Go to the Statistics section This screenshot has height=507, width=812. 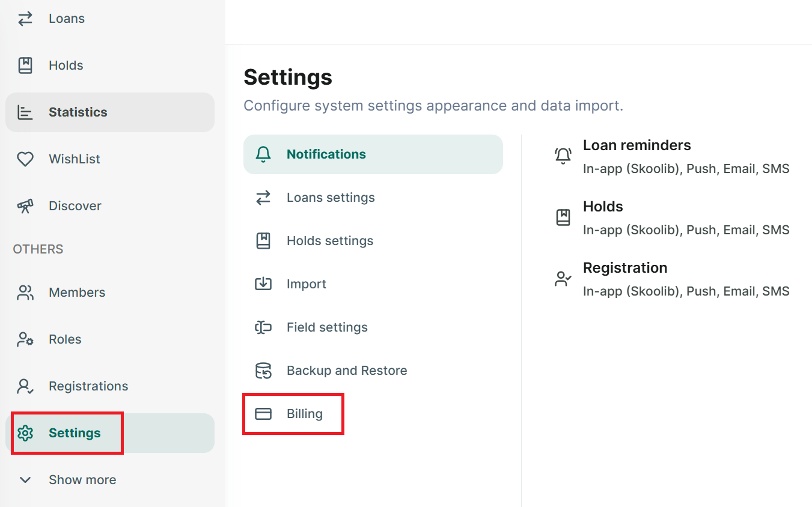click(x=110, y=112)
